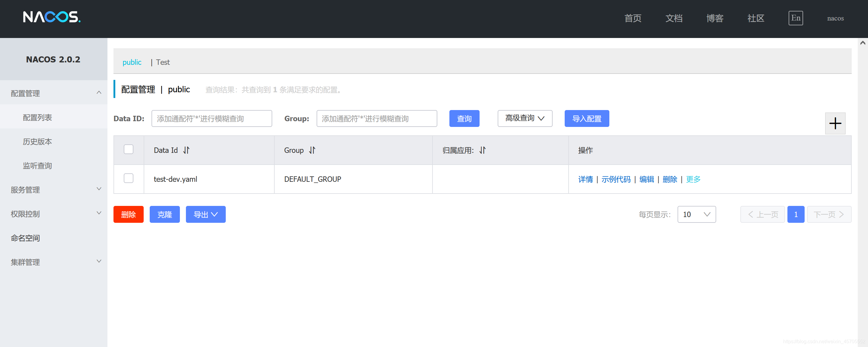
Task: Open 社区 in top navigation
Action: pyautogui.click(x=755, y=18)
